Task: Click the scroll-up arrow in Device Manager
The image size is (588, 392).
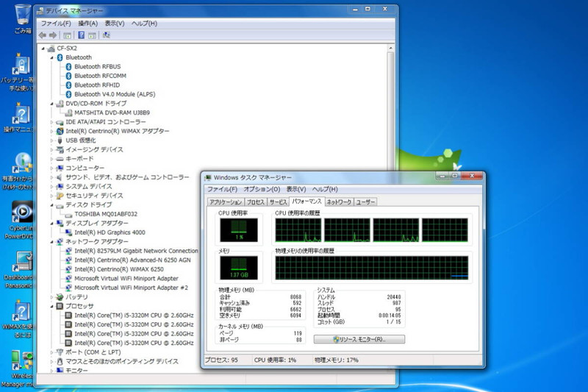Action: pyautogui.click(x=390, y=49)
